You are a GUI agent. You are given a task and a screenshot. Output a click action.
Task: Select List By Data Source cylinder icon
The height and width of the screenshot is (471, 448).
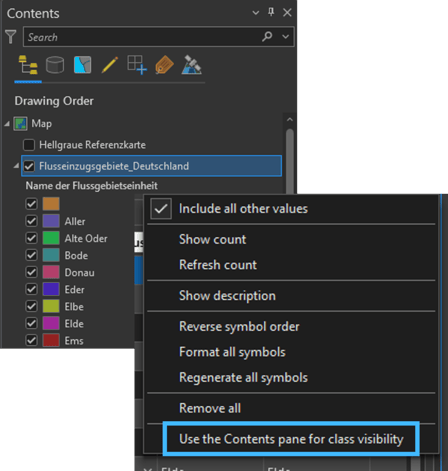tap(55, 65)
